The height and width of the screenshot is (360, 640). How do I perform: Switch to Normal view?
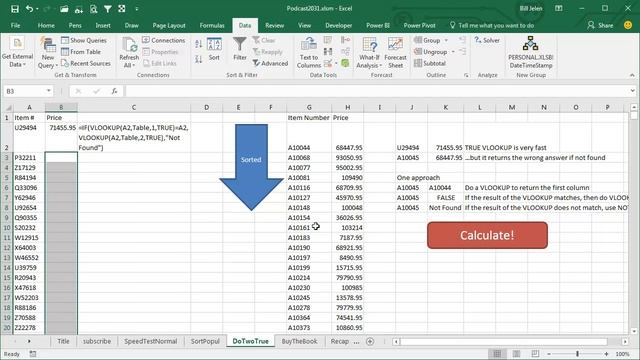[497, 354]
